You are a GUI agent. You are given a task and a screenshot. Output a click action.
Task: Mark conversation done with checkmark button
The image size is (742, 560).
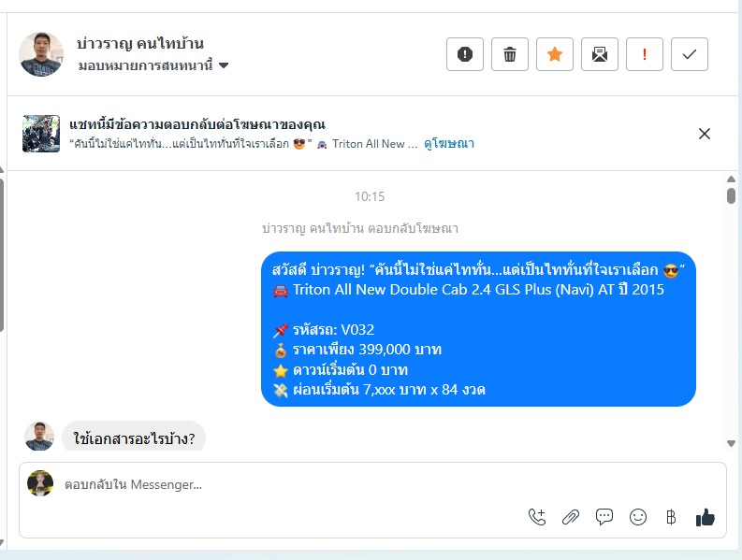pos(690,54)
